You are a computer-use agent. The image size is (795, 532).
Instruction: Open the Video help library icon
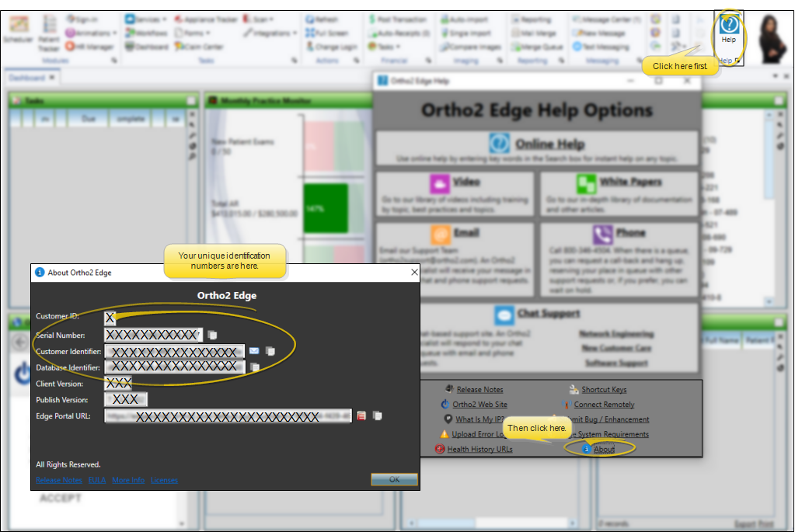(440, 183)
